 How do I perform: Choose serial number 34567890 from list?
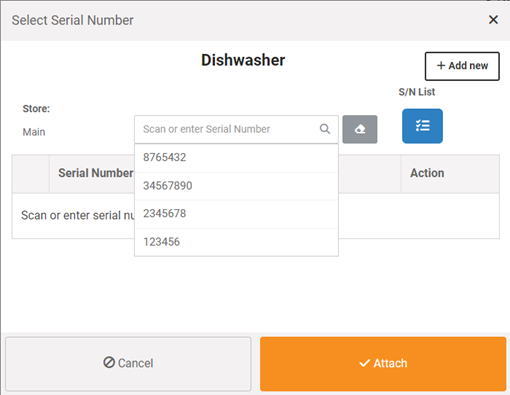[x=236, y=186]
